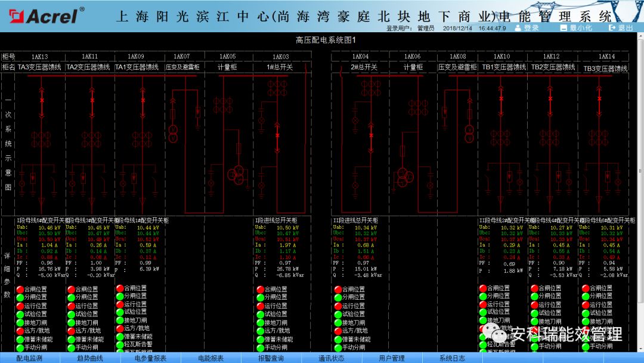Click the green 分闸位置 light under I段母线5#配变开关柜

pyautogui.click(x=20, y=297)
